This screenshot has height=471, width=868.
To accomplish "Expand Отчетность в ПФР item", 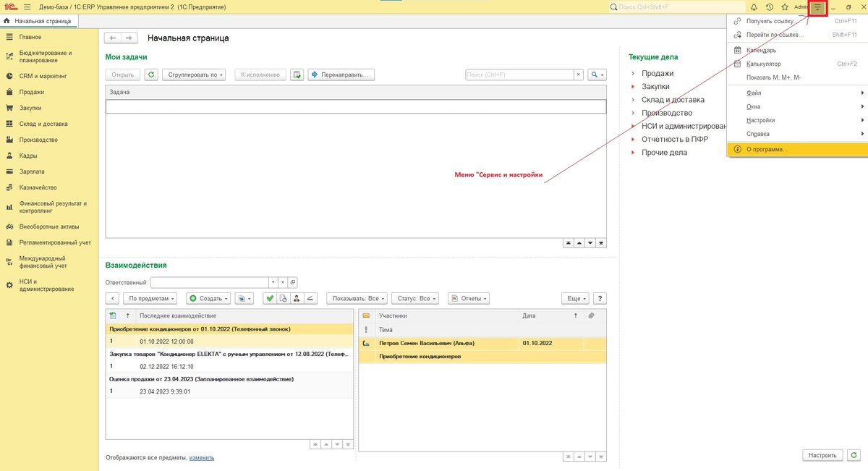I will 633,139.
